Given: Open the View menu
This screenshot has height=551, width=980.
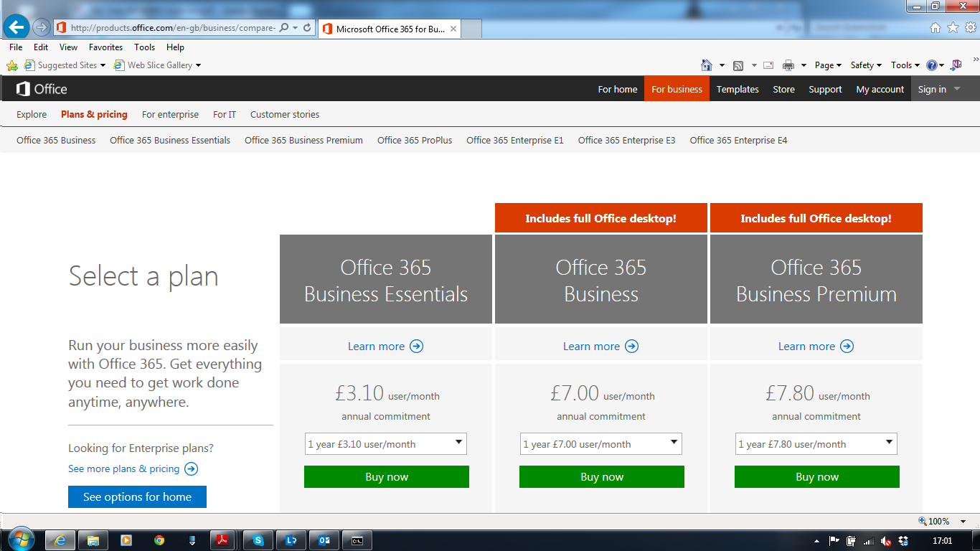Looking at the screenshot, I should point(69,47).
